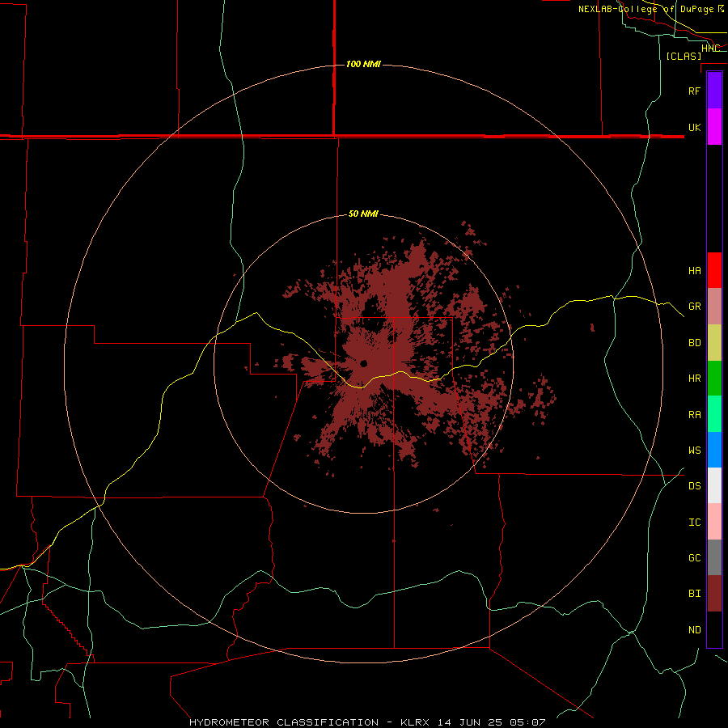
Task: Click the HHC product code text
Action: (x=710, y=49)
